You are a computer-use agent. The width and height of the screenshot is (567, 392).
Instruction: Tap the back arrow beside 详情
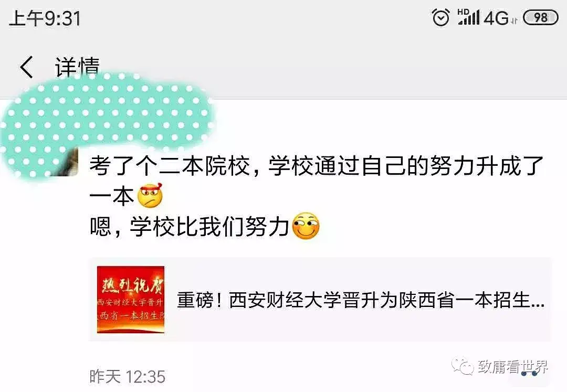(x=26, y=67)
